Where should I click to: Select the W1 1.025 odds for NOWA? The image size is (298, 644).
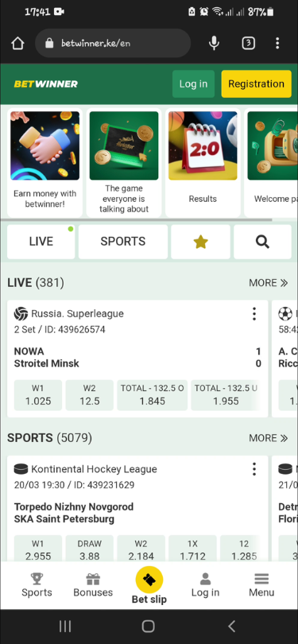click(x=38, y=395)
